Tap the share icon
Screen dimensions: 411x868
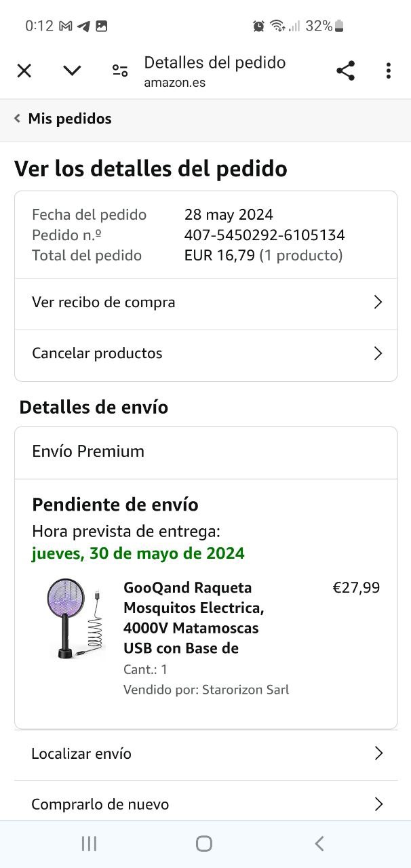click(345, 71)
